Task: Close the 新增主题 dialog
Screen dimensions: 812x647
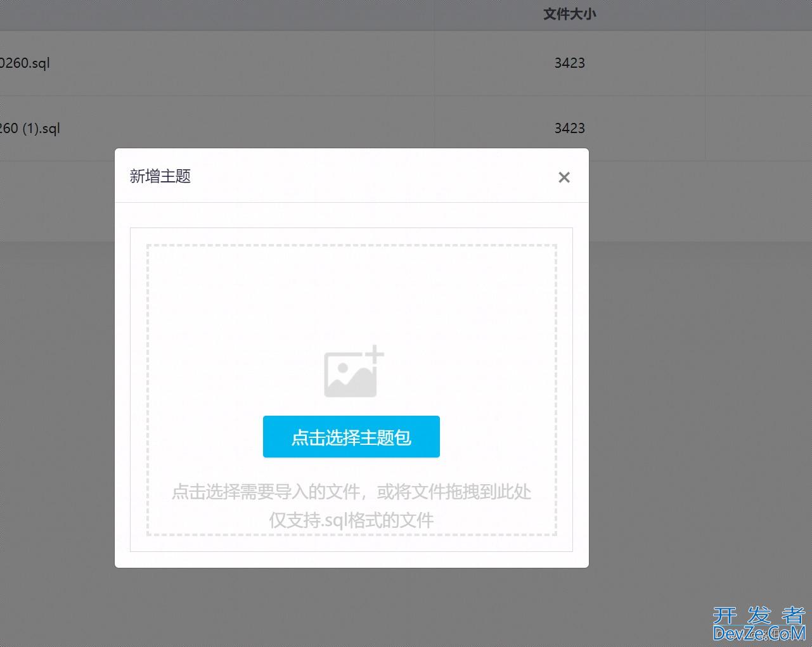Action: point(564,177)
